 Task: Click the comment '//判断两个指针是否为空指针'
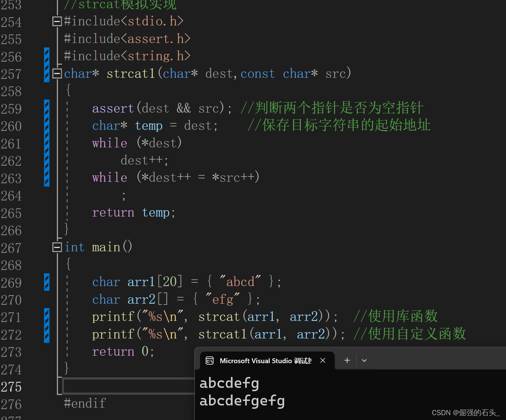332,108
